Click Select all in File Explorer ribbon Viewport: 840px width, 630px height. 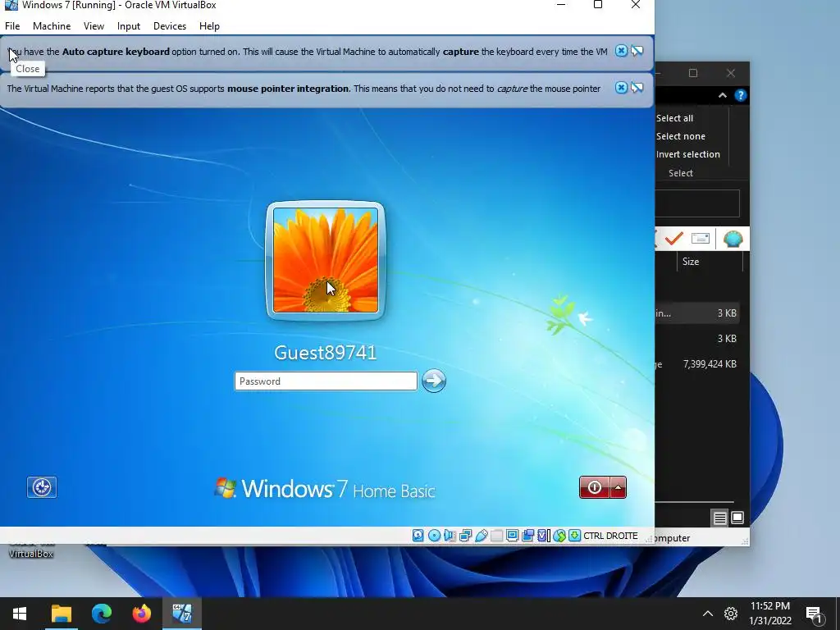(674, 118)
